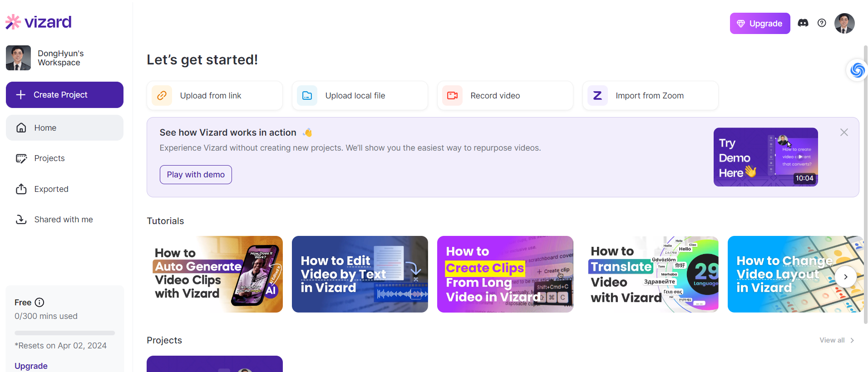This screenshot has width=868, height=372.
Task: Click the purple Upgrade button
Action: (x=760, y=24)
